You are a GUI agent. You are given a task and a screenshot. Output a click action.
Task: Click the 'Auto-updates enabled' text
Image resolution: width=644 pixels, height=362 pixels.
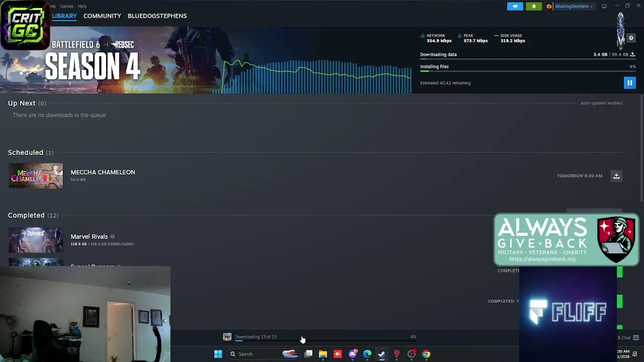point(601,103)
